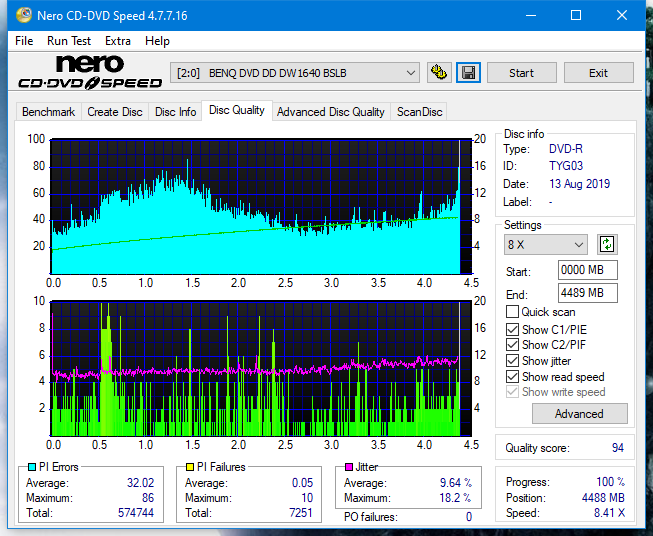This screenshot has width=653, height=536.
Task: Click the save floppy disk icon
Action: [x=469, y=73]
